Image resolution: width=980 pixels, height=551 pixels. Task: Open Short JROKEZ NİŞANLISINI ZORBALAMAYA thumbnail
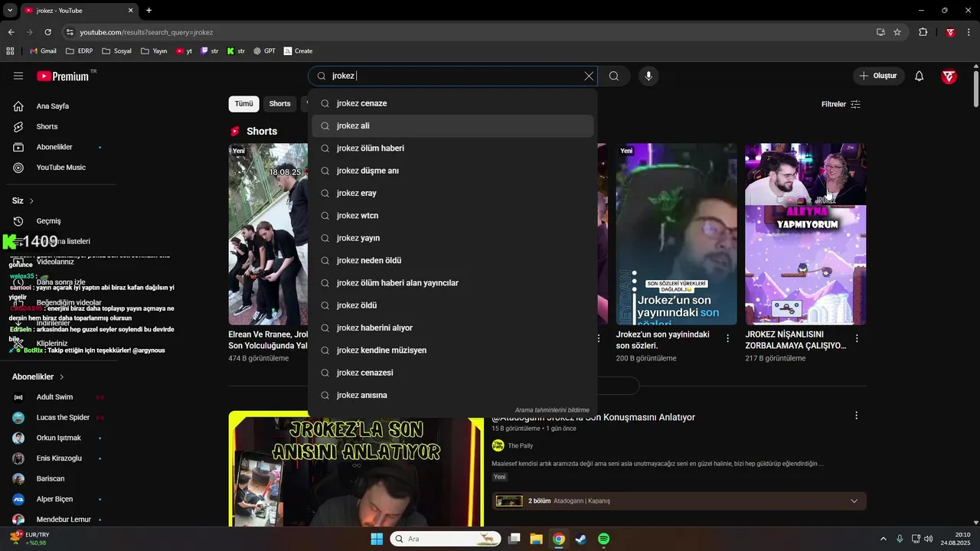805,234
